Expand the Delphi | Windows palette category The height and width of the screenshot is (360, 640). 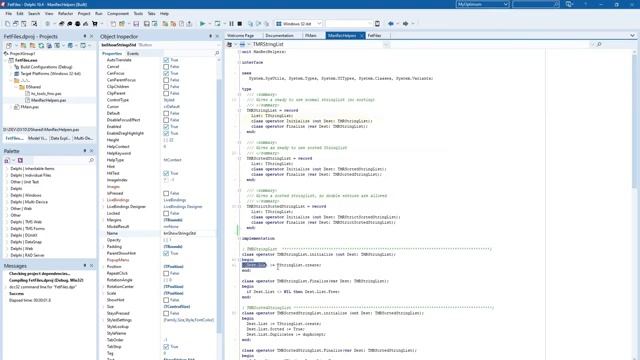(7, 195)
